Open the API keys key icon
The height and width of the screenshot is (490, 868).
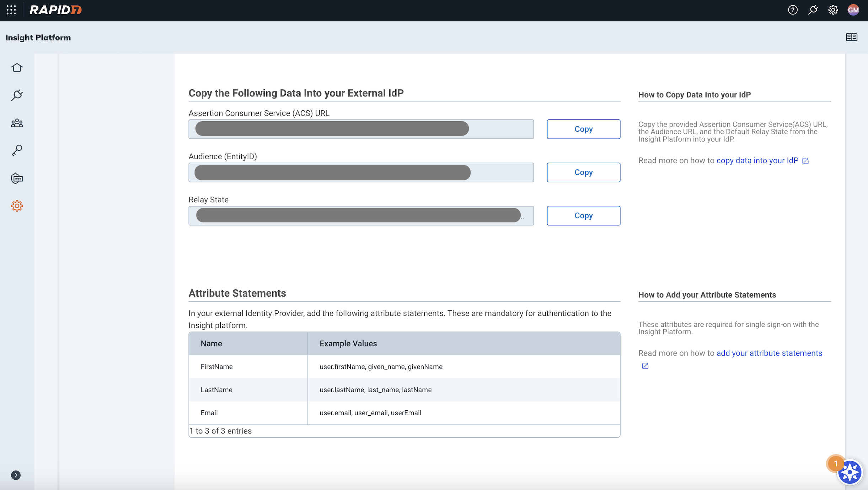tap(17, 150)
